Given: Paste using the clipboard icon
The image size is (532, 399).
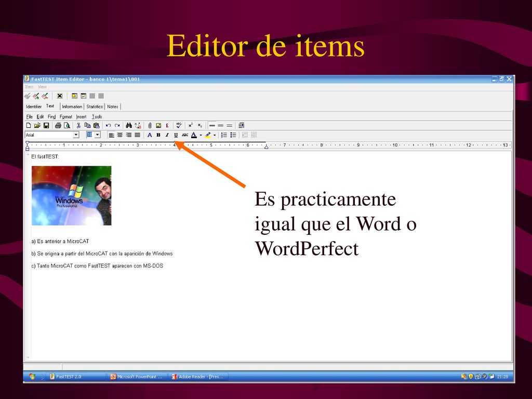Looking at the screenshot, I should [96, 126].
